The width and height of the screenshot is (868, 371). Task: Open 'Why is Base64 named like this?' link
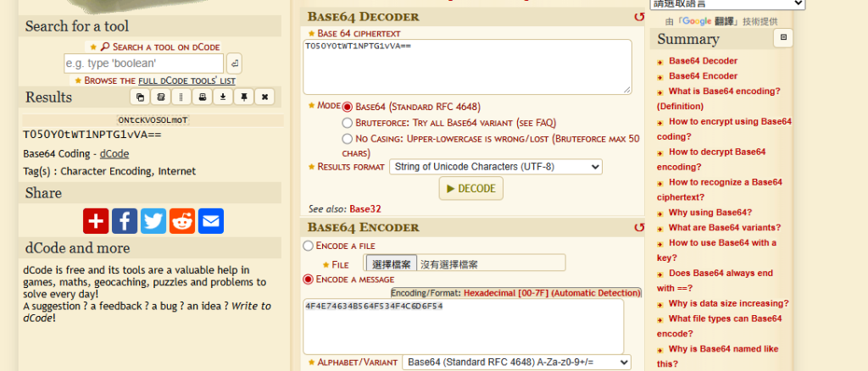pyautogui.click(x=717, y=356)
